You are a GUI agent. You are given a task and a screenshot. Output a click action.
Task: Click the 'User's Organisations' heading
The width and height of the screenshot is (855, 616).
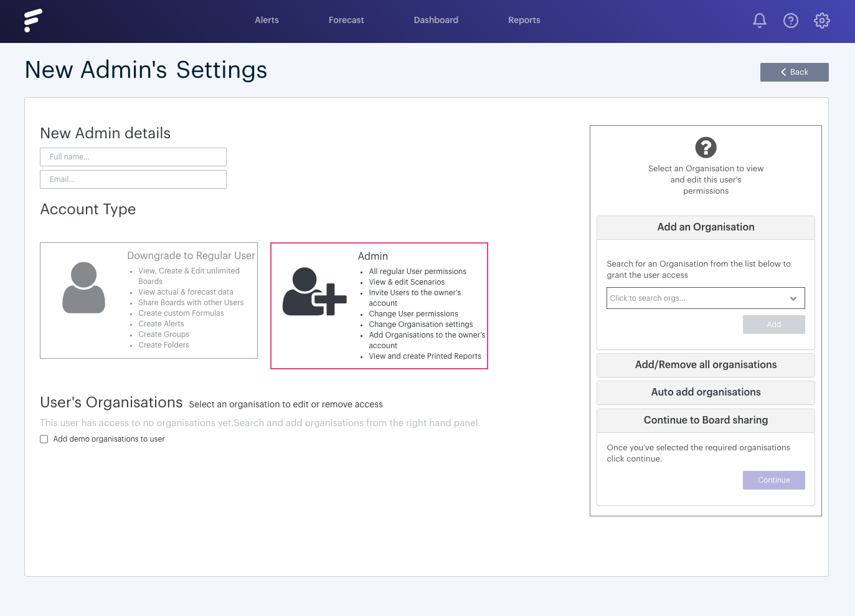[111, 402]
